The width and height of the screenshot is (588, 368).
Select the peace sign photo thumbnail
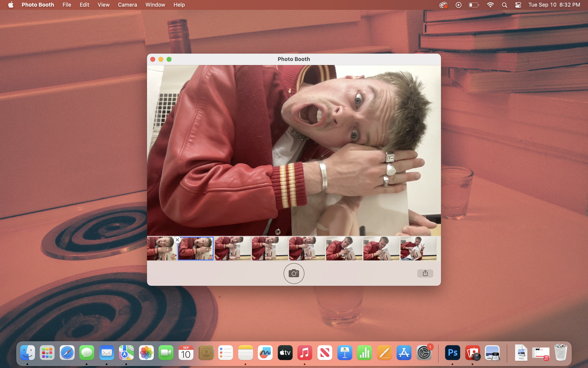(418, 248)
